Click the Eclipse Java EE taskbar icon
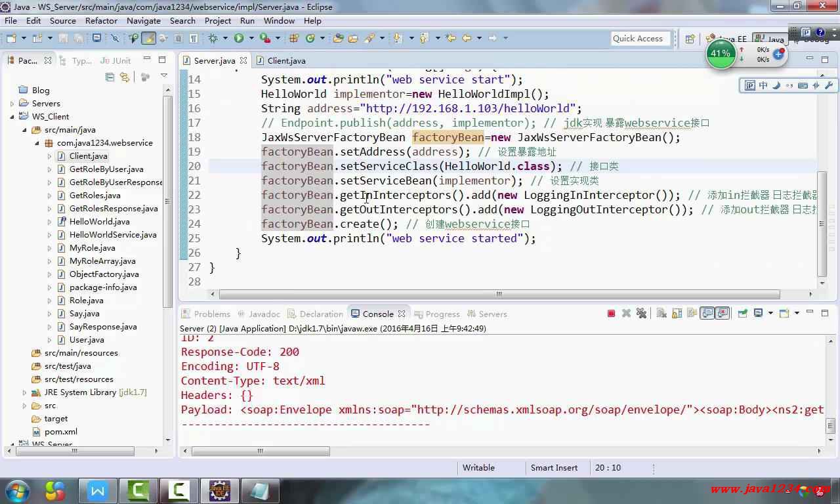 click(x=220, y=490)
